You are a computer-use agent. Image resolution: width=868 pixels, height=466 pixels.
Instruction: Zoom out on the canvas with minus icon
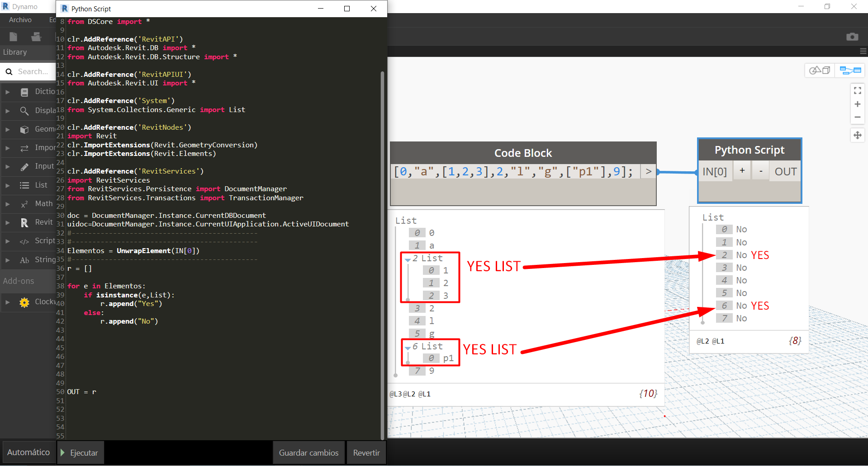[x=858, y=117]
